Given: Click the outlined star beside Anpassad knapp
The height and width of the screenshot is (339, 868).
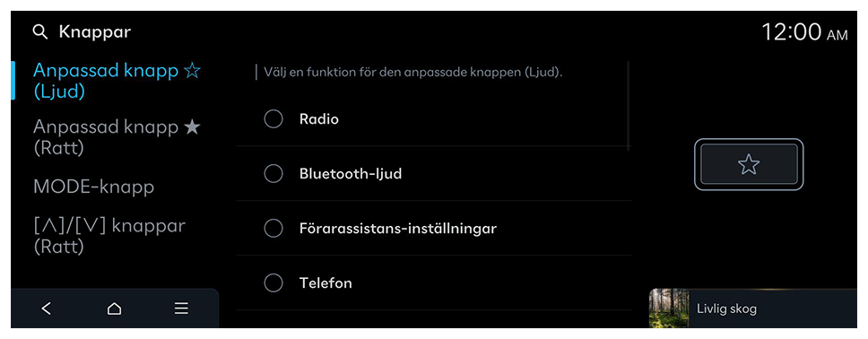Looking at the screenshot, I should (192, 71).
